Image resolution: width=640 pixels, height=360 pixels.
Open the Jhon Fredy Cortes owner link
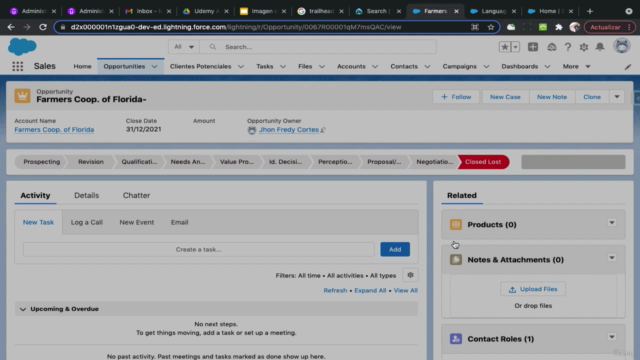pyautogui.click(x=289, y=130)
